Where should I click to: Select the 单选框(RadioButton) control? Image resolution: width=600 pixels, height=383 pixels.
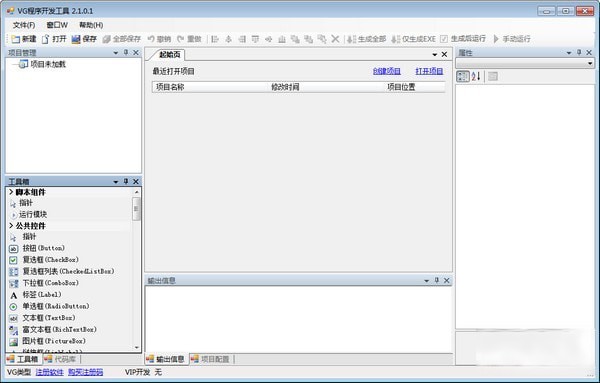click(x=55, y=306)
